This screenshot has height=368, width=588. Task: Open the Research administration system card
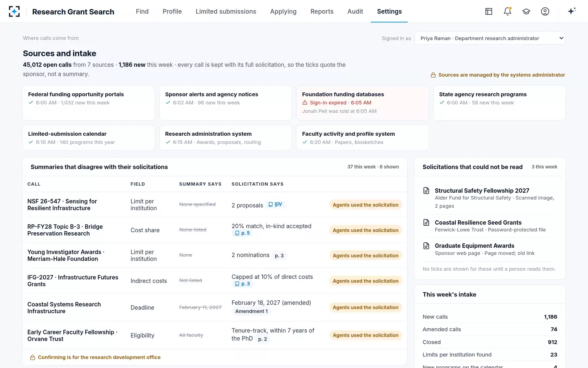pos(225,138)
